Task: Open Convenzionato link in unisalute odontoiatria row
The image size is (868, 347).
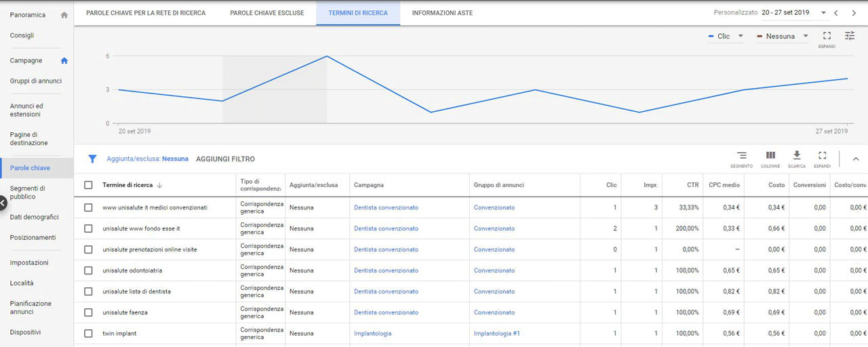Action: click(494, 270)
